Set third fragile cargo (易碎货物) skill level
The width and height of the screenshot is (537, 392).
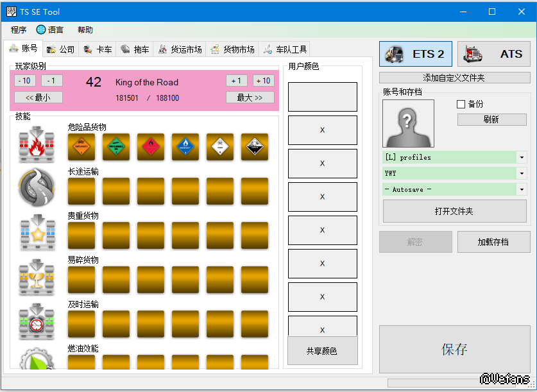pos(151,280)
